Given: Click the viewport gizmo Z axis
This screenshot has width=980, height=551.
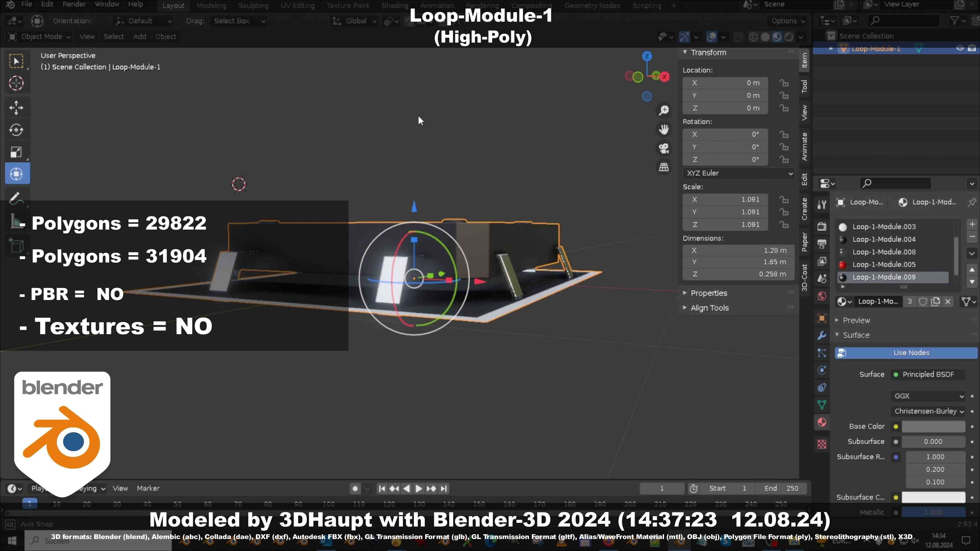Looking at the screenshot, I should coord(647,56).
